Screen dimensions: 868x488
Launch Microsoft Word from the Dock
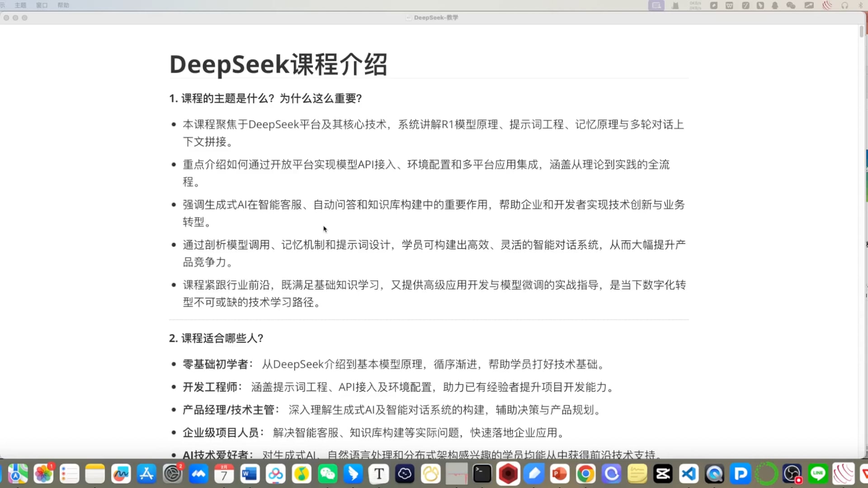[x=250, y=474]
